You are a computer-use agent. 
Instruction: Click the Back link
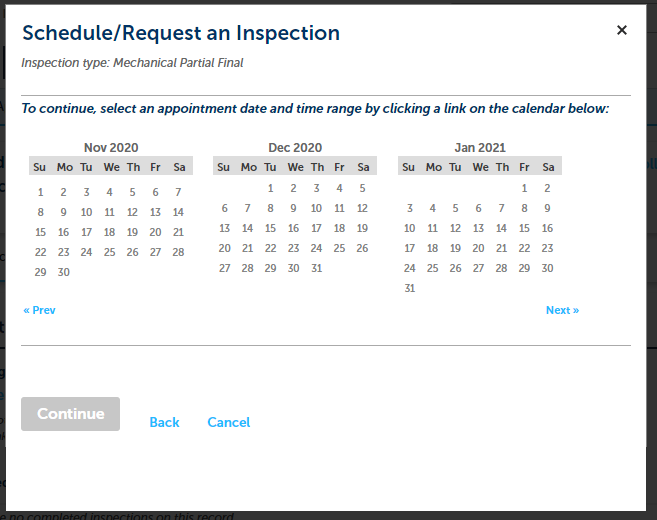[164, 422]
